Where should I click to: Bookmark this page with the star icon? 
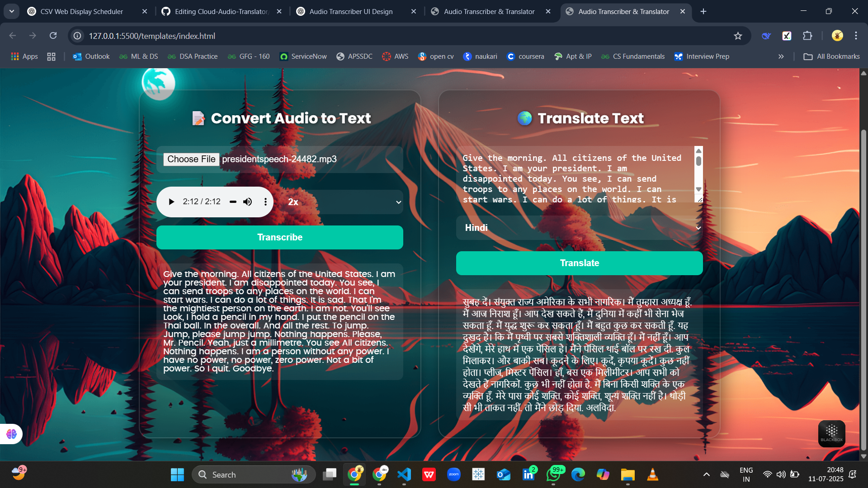click(738, 36)
